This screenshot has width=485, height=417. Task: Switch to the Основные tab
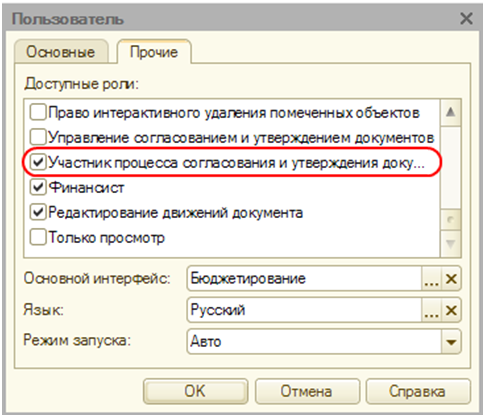point(61,52)
